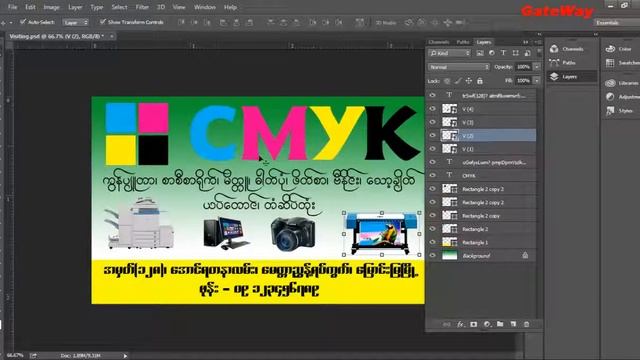Hide the Background layer
Image resolution: width=640 pixels, height=360 pixels.
click(433, 256)
